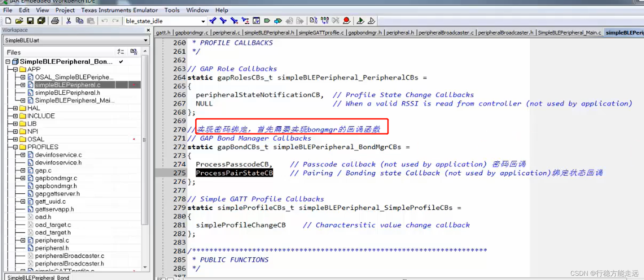
Task: Click into the ble_state_idle search field
Action: coord(162,21)
